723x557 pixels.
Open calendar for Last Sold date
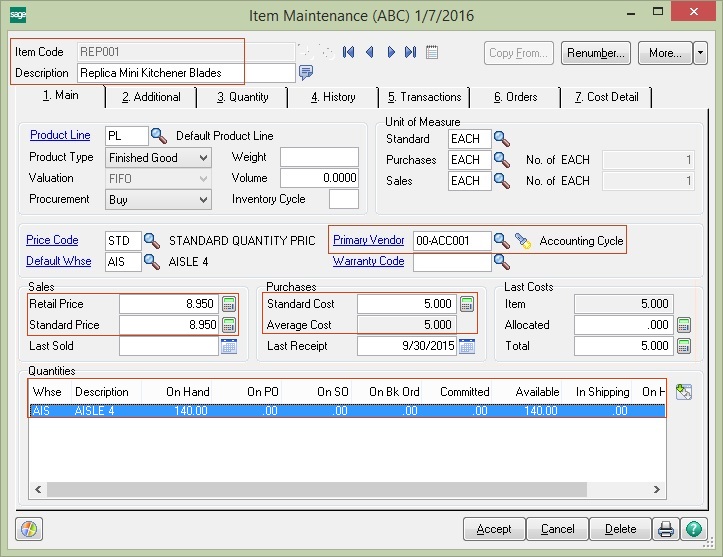click(229, 346)
